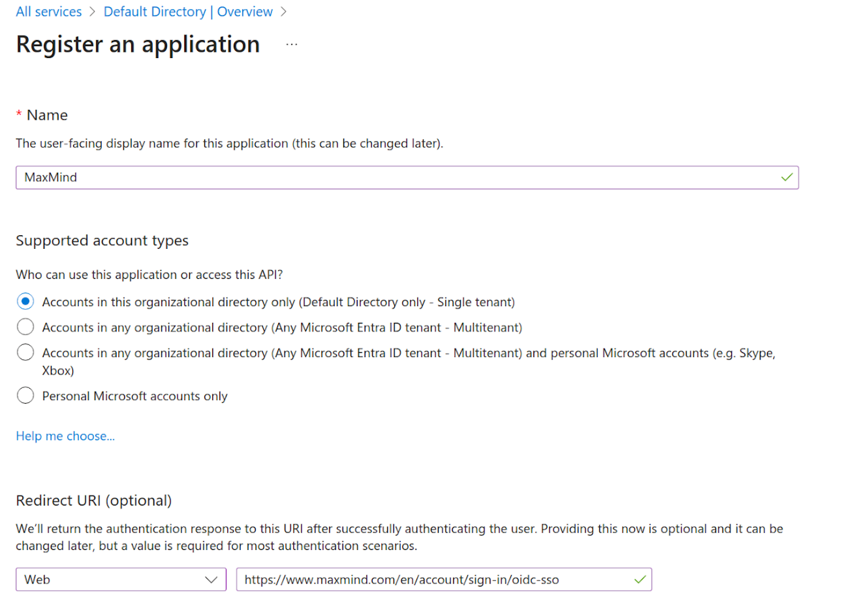The width and height of the screenshot is (868, 616).
Task: Open the Help me choose link
Action: 65,436
